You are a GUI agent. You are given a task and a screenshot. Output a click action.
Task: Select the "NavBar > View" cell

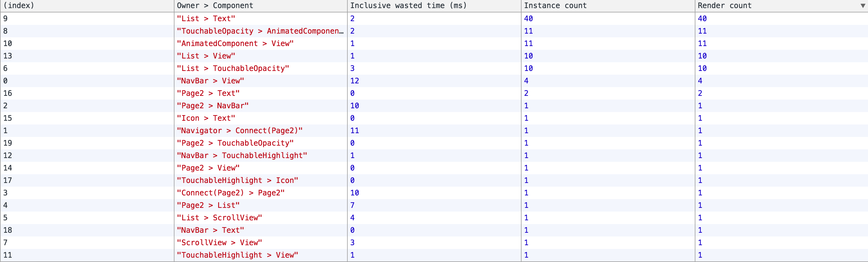pos(260,81)
